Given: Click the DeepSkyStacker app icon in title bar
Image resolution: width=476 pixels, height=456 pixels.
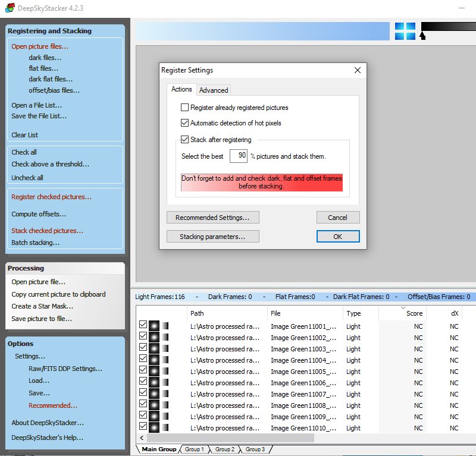Looking at the screenshot, I should point(10,8).
